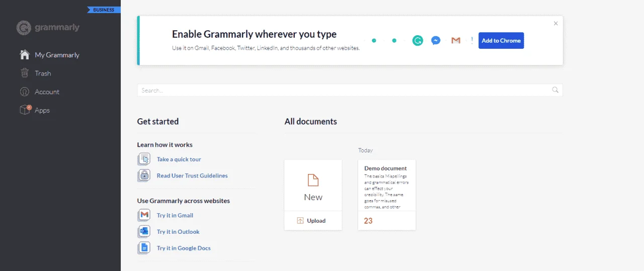Click the User Trust Guidelines lock icon
644x271 pixels.
coord(144,175)
